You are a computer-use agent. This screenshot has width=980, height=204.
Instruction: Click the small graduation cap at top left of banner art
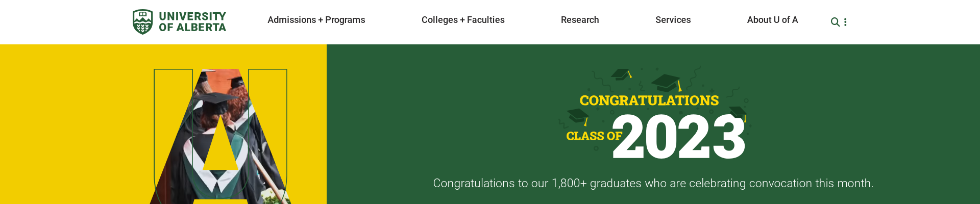click(x=621, y=74)
